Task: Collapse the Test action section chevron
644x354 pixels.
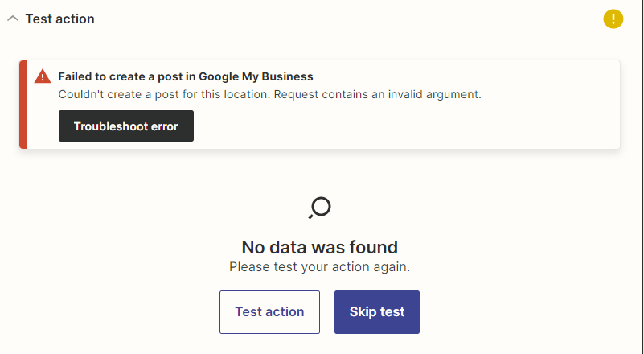Action: click(x=13, y=19)
